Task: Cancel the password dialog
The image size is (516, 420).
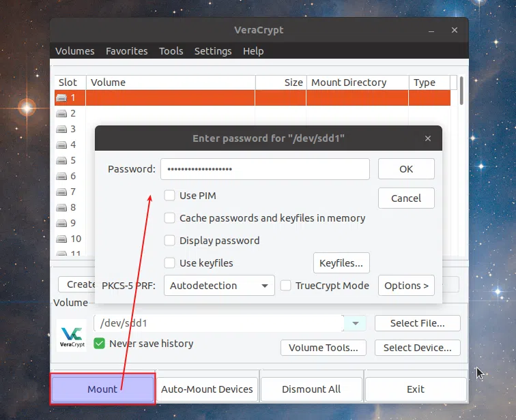Action: point(406,198)
